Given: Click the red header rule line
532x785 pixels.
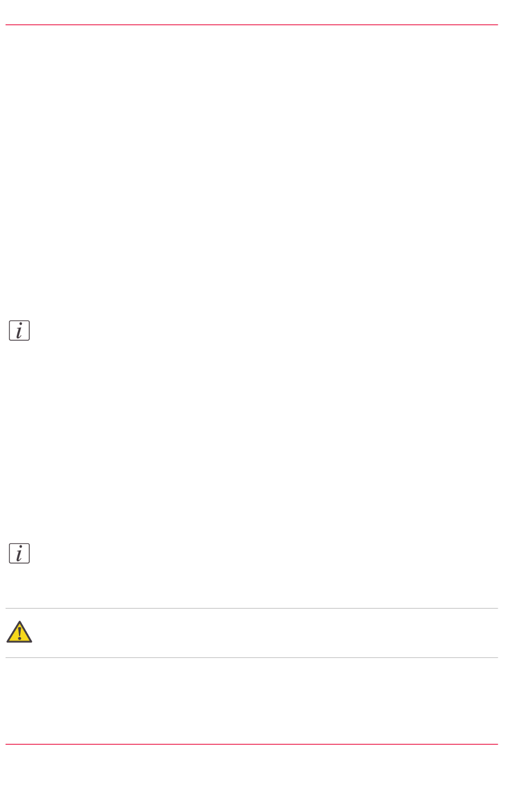Looking at the screenshot, I should (x=251, y=25).
